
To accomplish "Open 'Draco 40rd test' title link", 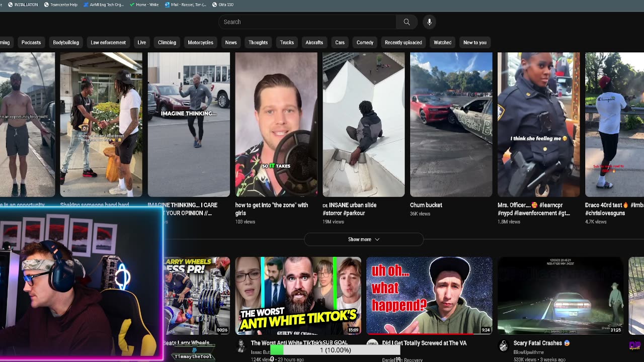I will coord(614,209).
